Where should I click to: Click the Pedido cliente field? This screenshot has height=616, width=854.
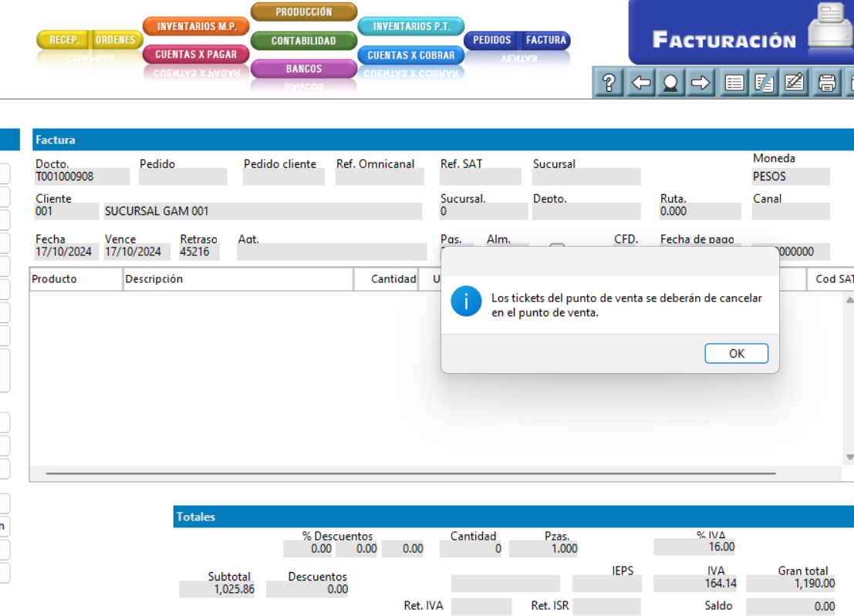point(284,177)
